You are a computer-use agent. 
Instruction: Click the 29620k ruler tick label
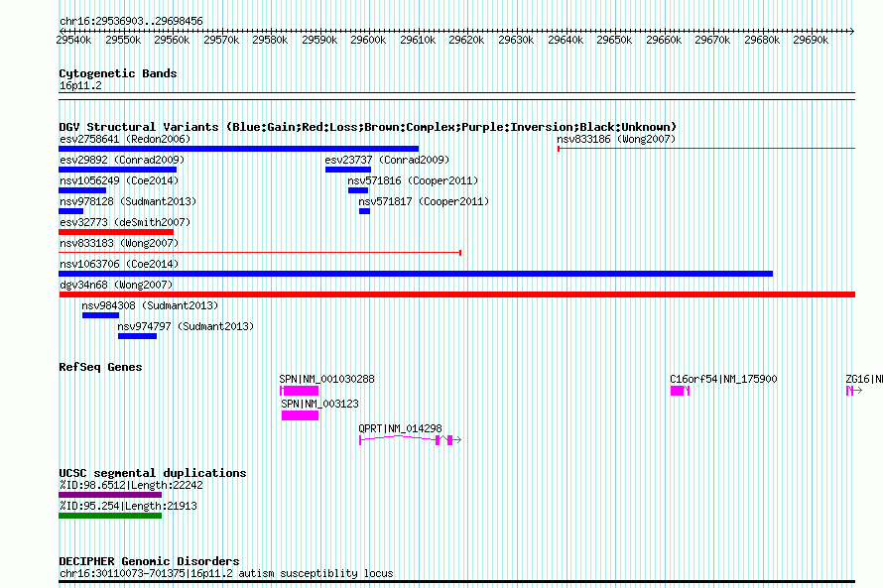click(466, 40)
